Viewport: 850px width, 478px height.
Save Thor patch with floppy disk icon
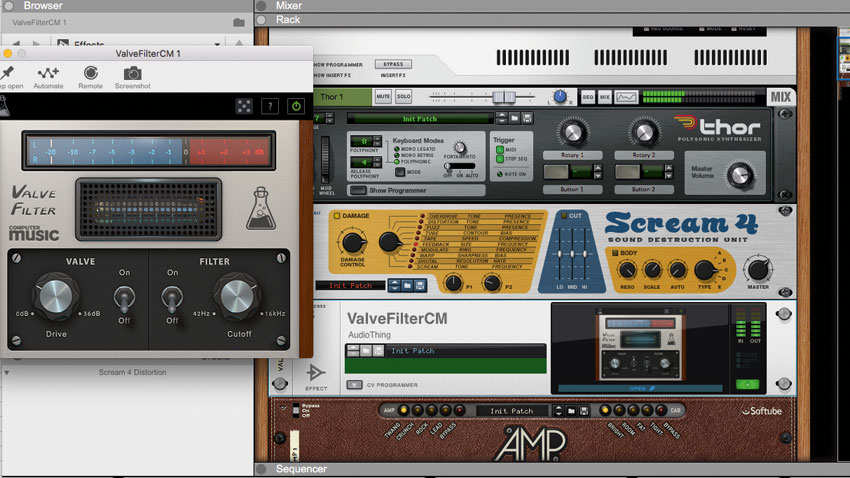pyautogui.click(x=527, y=118)
